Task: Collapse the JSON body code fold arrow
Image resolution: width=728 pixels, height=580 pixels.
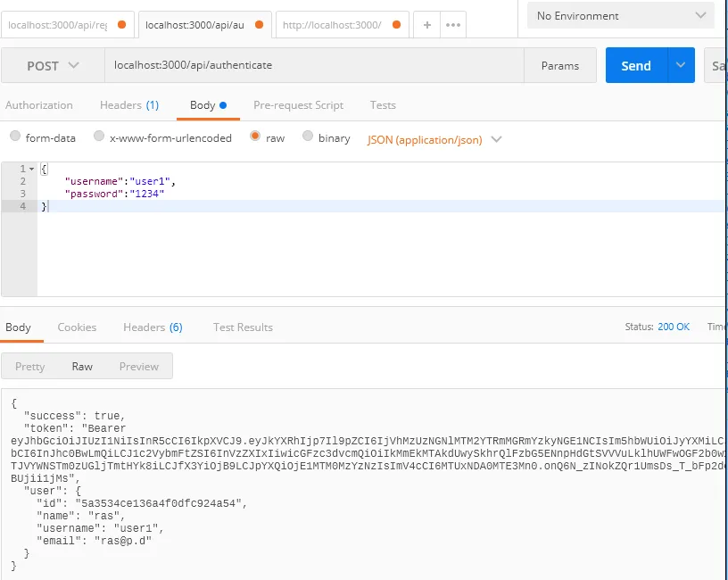Action: 32,169
